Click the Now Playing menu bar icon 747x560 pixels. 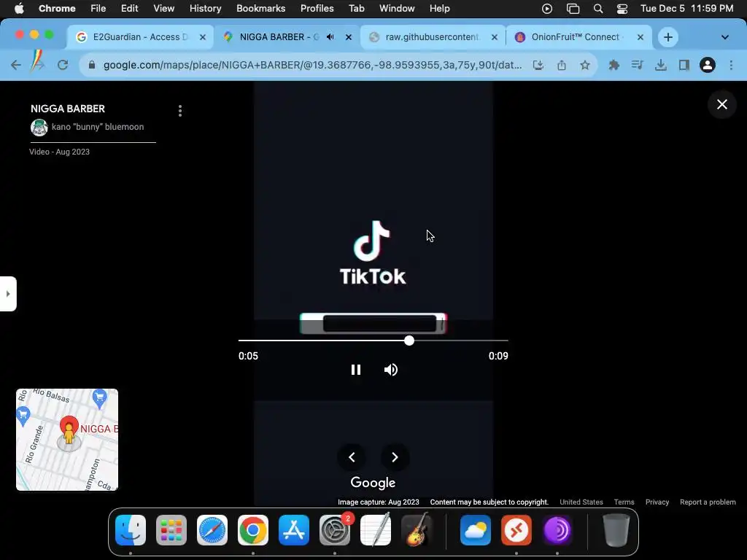click(x=547, y=9)
